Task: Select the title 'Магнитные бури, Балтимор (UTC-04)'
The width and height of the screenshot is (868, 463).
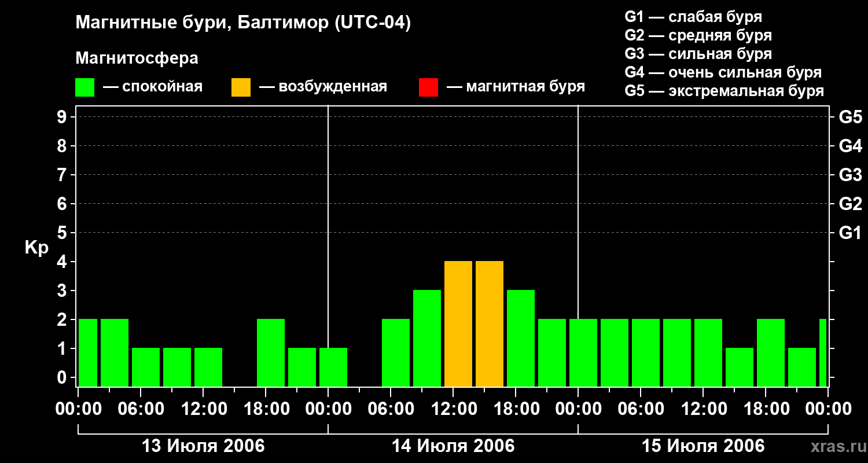Action: 243,23
